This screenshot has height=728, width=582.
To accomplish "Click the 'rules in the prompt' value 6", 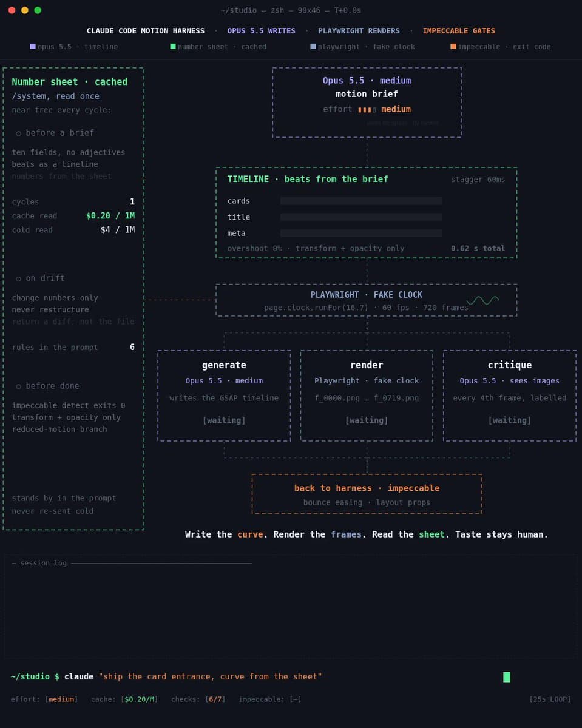I will (132, 347).
